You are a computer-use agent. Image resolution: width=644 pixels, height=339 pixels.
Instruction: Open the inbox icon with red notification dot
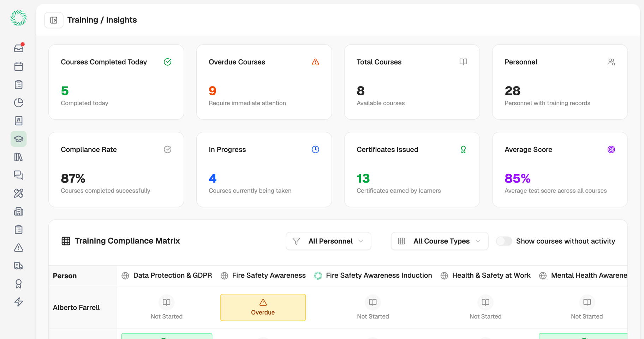[19, 48]
